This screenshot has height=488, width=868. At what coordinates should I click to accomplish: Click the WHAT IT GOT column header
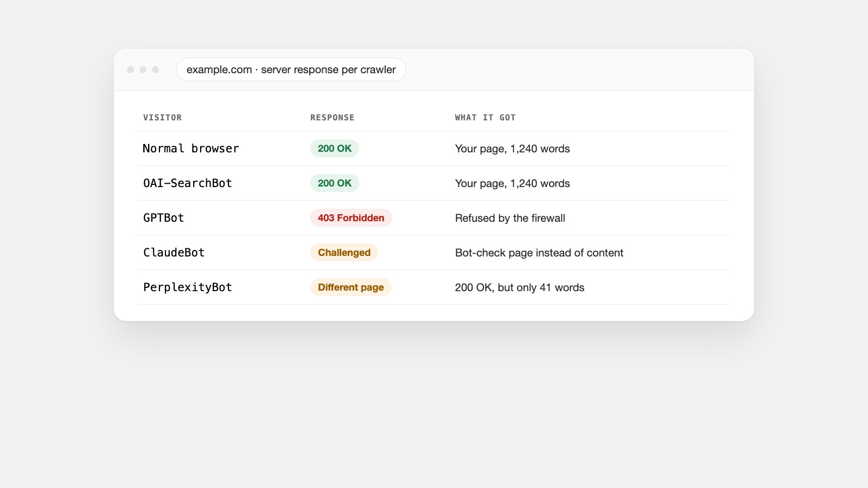pos(485,118)
